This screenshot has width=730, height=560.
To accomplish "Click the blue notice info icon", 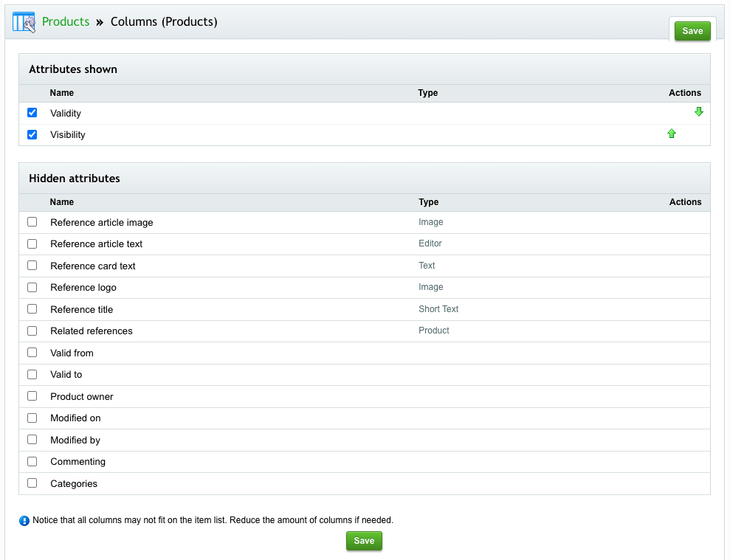I will (x=24, y=521).
